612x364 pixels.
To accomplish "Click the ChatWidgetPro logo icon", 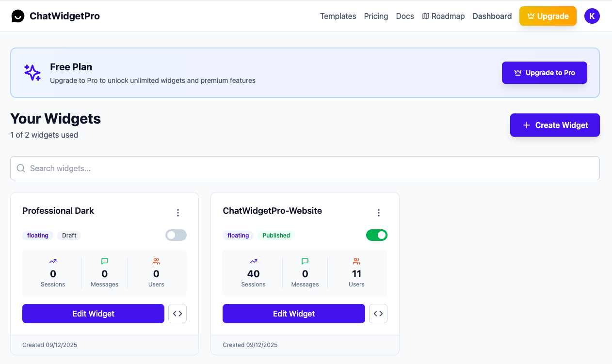I will tap(18, 16).
